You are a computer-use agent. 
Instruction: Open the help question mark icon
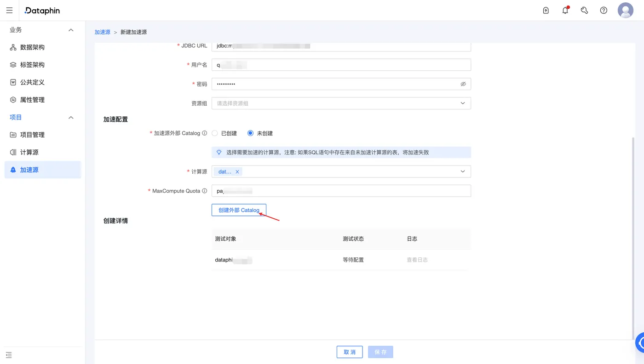tap(604, 11)
